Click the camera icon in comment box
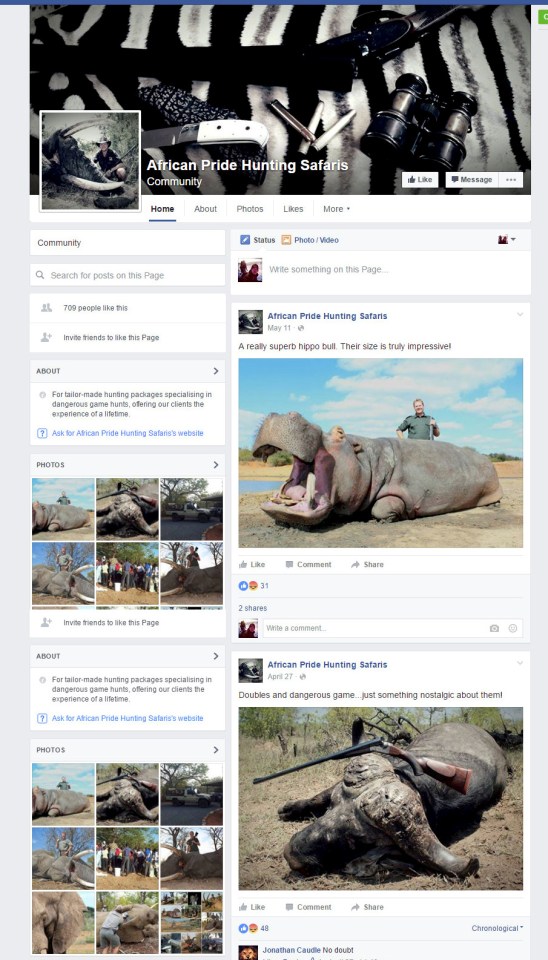Screen dimensions: 548x960 494,628
